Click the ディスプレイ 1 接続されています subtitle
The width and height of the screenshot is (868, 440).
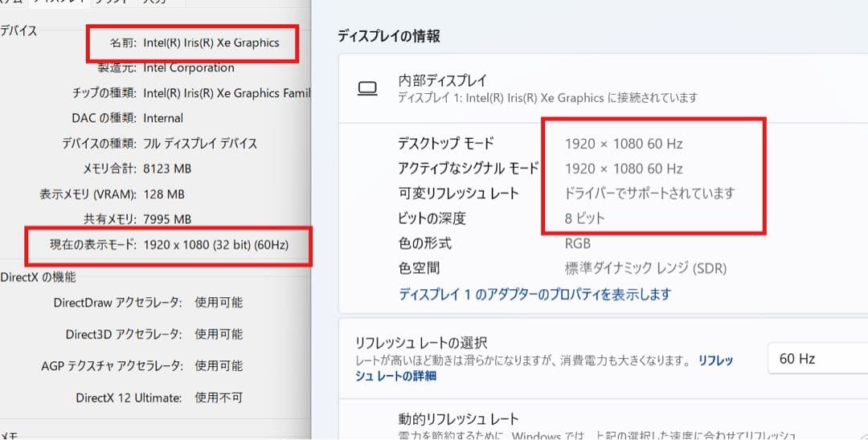point(548,99)
